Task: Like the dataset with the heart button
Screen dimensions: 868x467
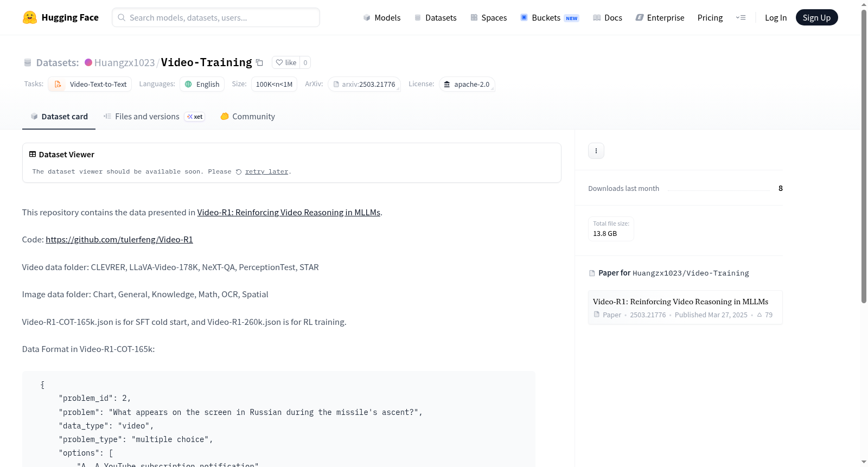Action: 286,62
